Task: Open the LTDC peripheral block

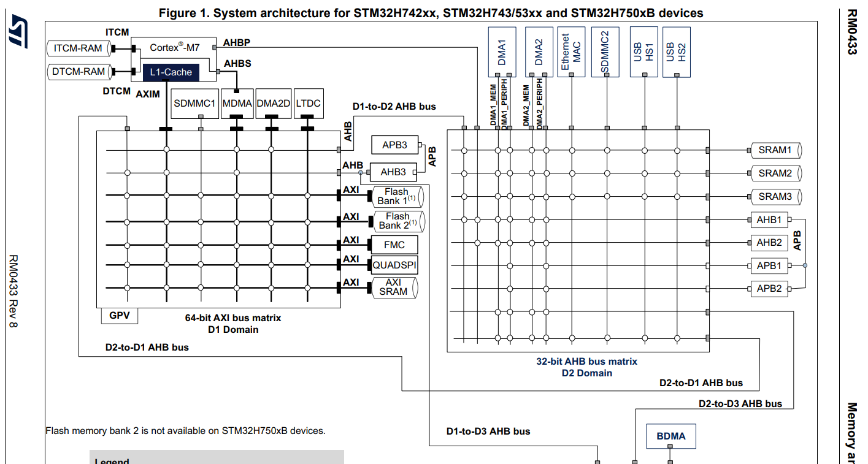Action: 308,103
